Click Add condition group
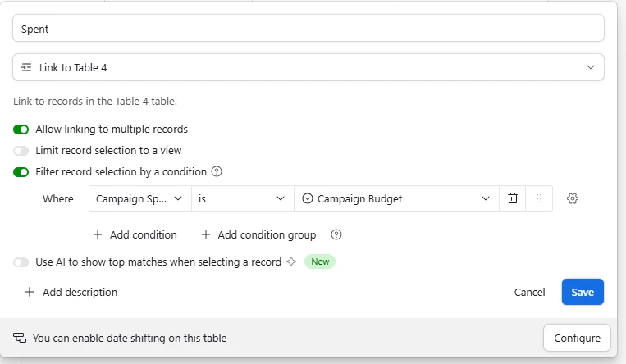 [x=258, y=234]
